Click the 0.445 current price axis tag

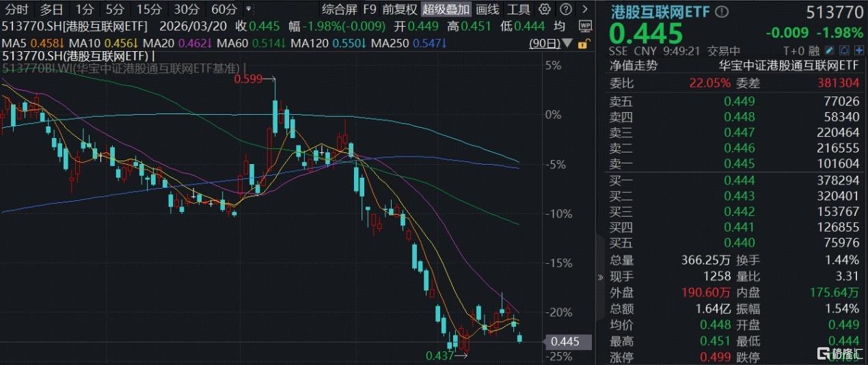(x=569, y=341)
